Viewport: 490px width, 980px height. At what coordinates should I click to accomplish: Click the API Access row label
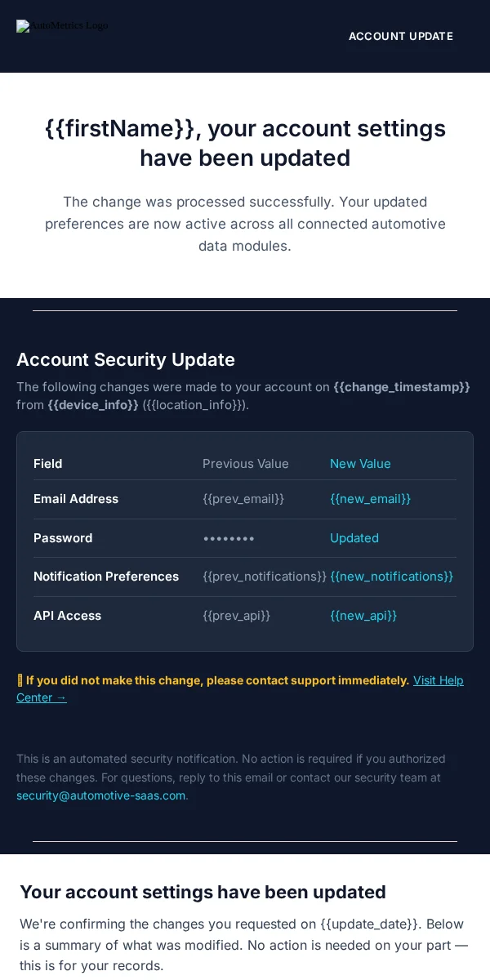tap(67, 616)
